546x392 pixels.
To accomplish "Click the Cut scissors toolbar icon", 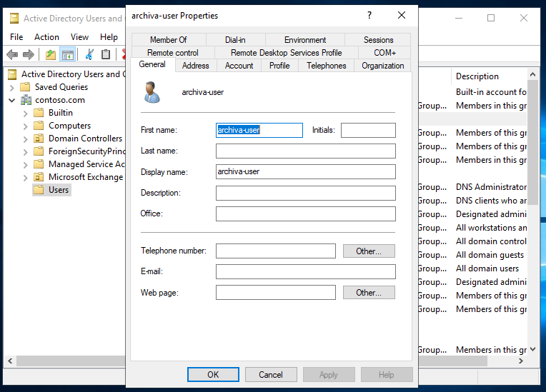I will [89, 54].
